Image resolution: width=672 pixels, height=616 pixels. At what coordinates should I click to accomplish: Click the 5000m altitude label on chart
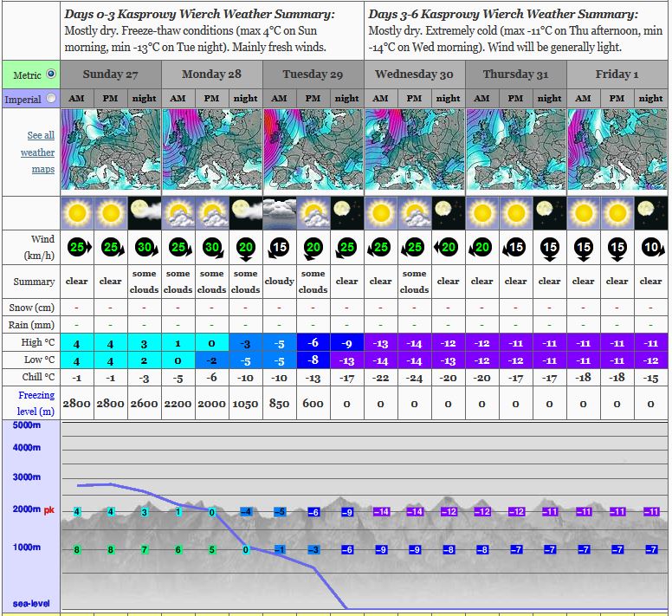[x=26, y=425]
